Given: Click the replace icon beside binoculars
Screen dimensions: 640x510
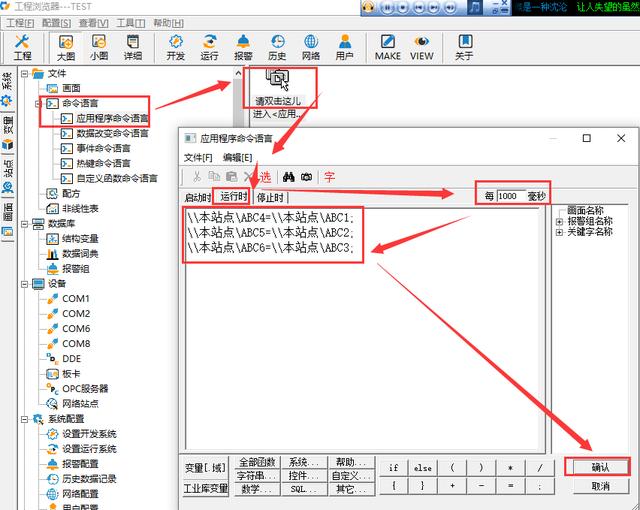Looking at the screenshot, I should pos(307,177).
